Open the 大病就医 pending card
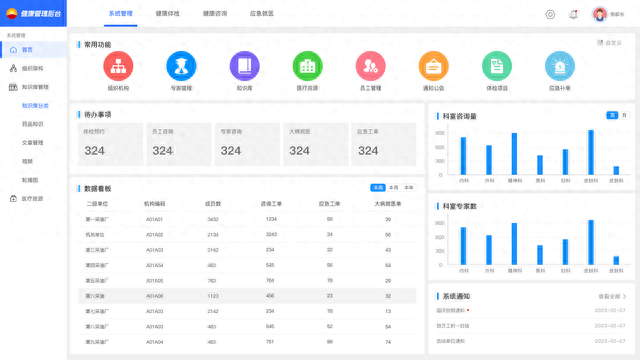The image size is (640, 360). (x=316, y=144)
